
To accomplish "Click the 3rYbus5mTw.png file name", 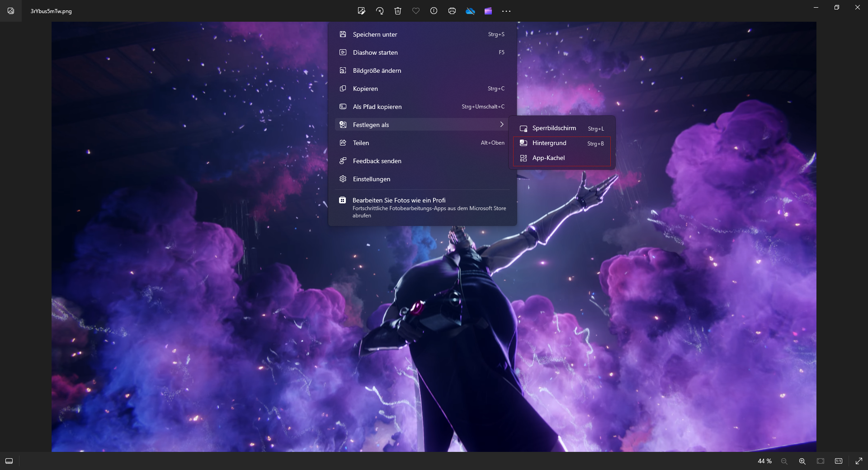I will click(51, 11).
